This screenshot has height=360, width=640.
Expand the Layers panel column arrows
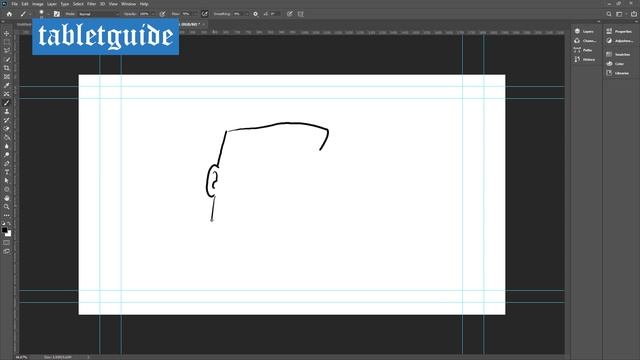click(599, 22)
